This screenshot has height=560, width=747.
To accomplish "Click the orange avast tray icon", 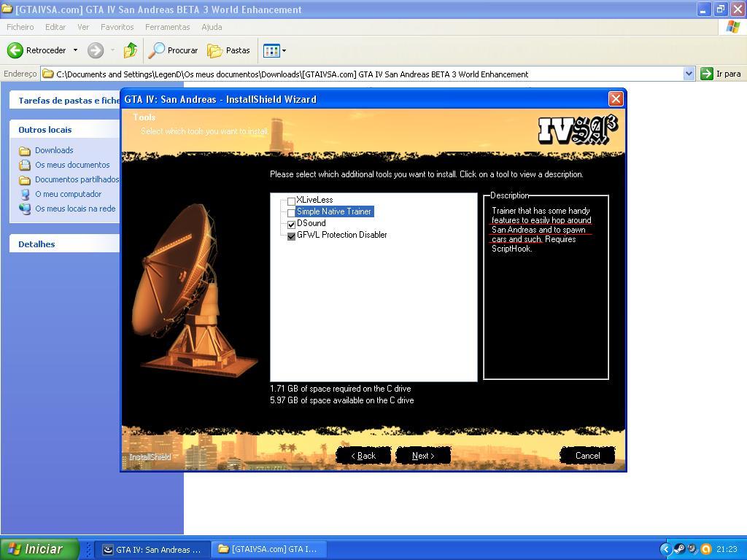I will pos(706,549).
